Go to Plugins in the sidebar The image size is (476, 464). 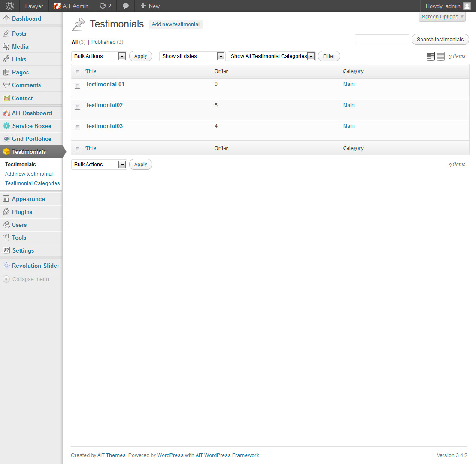coord(22,212)
